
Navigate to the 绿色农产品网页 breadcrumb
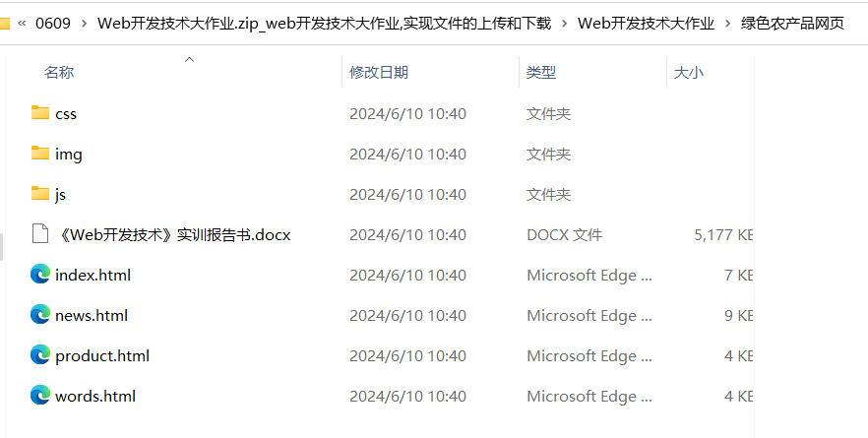pyautogui.click(x=792, y=23)
